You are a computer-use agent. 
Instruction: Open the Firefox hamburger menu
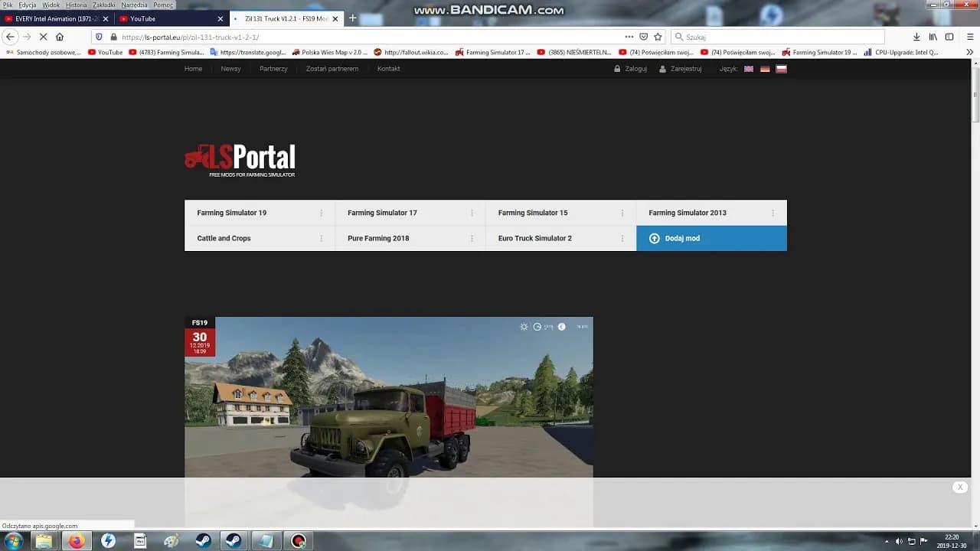point(969,37)
